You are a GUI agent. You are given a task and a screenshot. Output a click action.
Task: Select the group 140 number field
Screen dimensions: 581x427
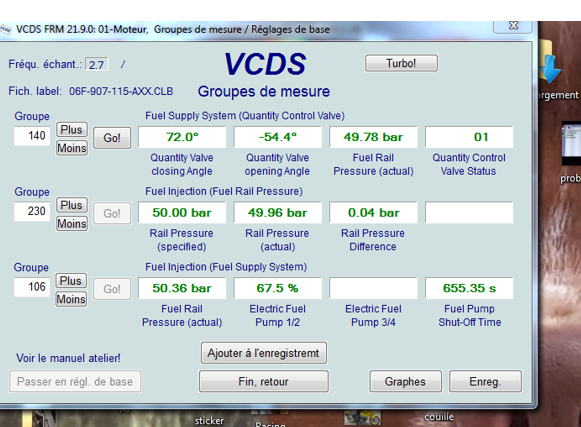[32, 136]
